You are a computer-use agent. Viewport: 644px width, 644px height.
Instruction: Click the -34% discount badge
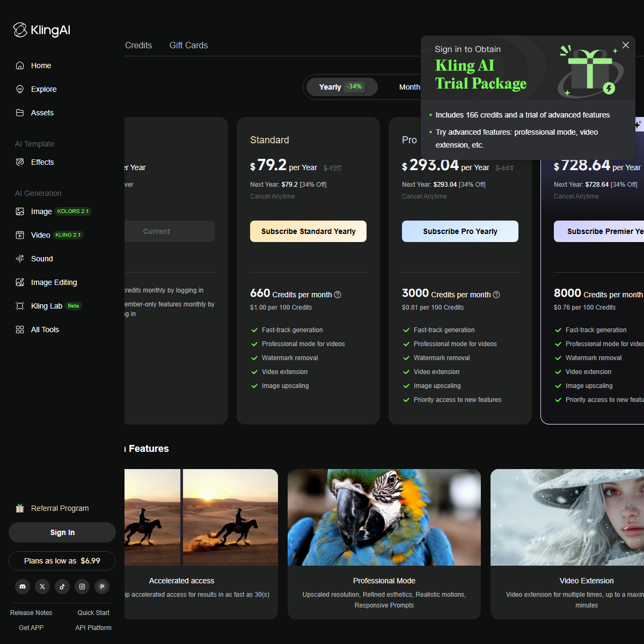click(354, 86)
